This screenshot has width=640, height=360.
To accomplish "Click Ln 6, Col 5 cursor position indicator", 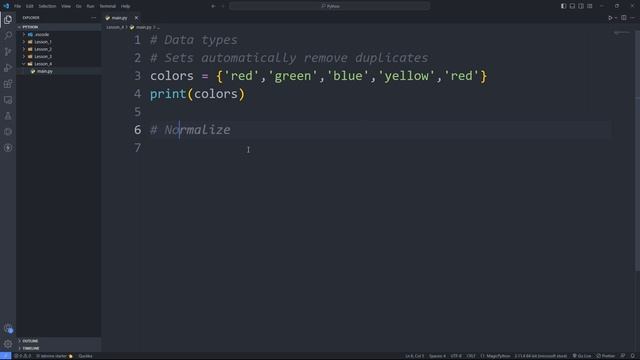I will coord(414,356).
